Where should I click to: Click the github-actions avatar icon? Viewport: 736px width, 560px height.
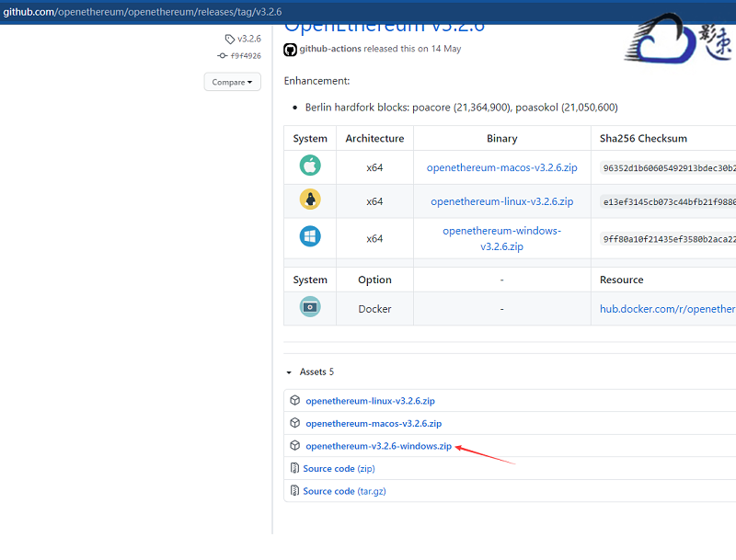291,49
